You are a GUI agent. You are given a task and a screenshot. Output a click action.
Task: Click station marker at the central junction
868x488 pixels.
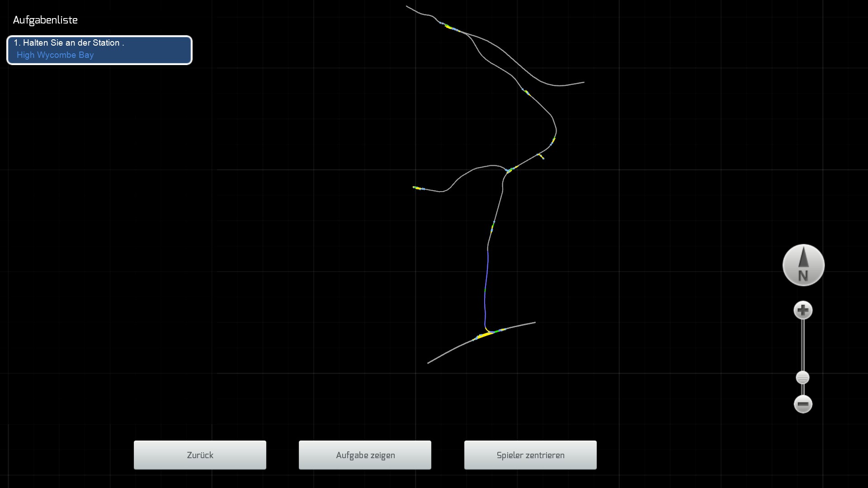coord(510,170)
